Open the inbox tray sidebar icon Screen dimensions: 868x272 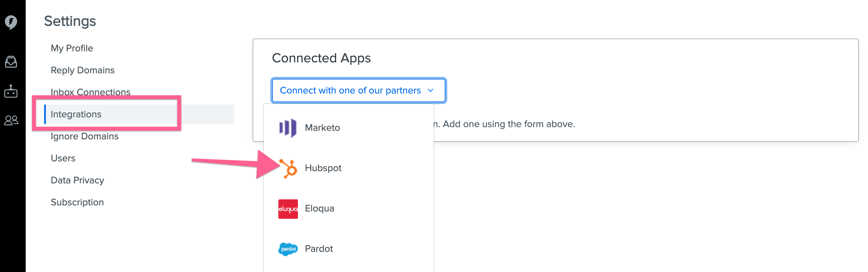click(x=11, y=62)
